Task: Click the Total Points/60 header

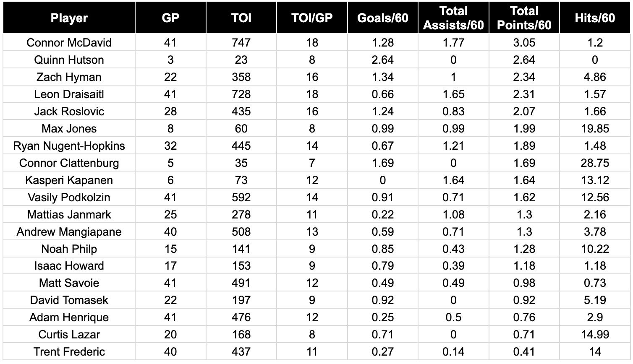Action: [524, 18]
